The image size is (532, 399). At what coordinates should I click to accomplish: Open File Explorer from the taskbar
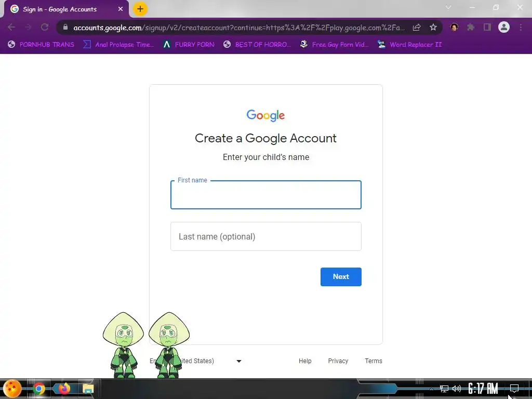click(x=88, y=389)
